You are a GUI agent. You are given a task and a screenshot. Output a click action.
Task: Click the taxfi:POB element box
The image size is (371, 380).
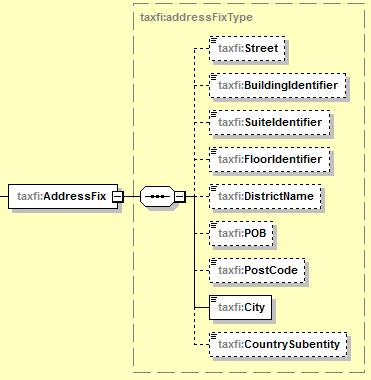241,234
